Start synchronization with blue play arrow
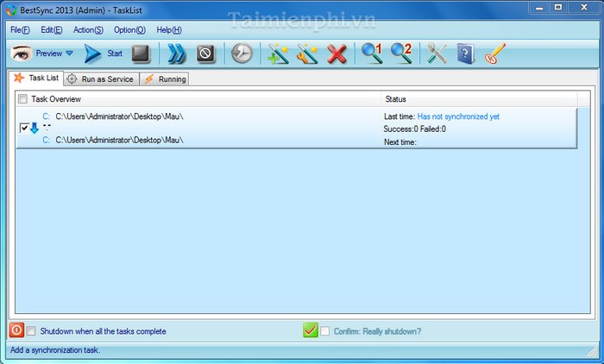 pos(92,53)
